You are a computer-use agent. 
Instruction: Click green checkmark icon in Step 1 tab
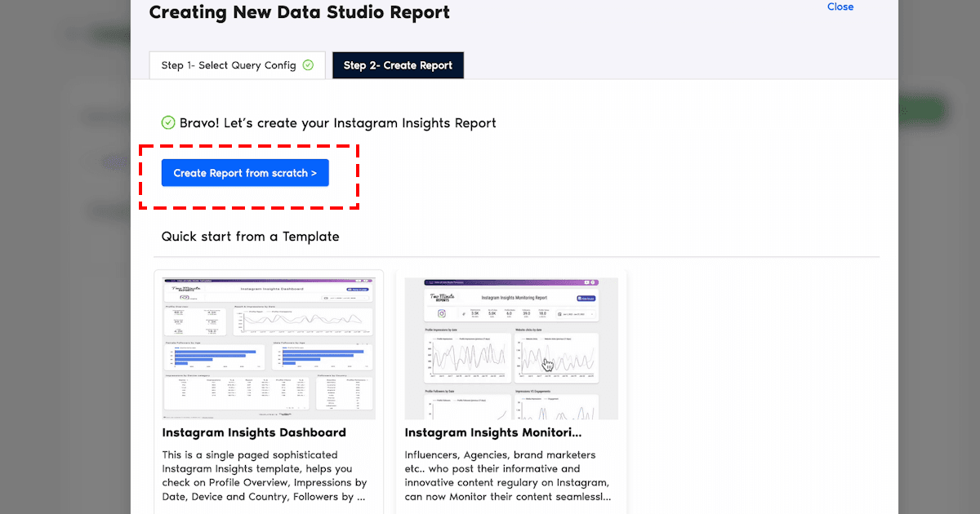[308, 65]
